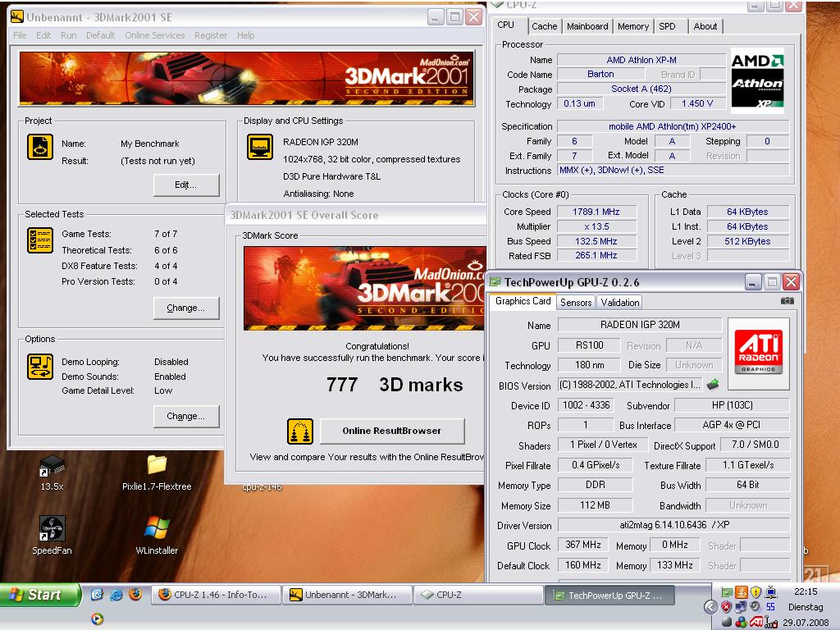Switch to the Cache tab in CPU-Z
This screenshot has height=630, width=840.
[545, 26]
